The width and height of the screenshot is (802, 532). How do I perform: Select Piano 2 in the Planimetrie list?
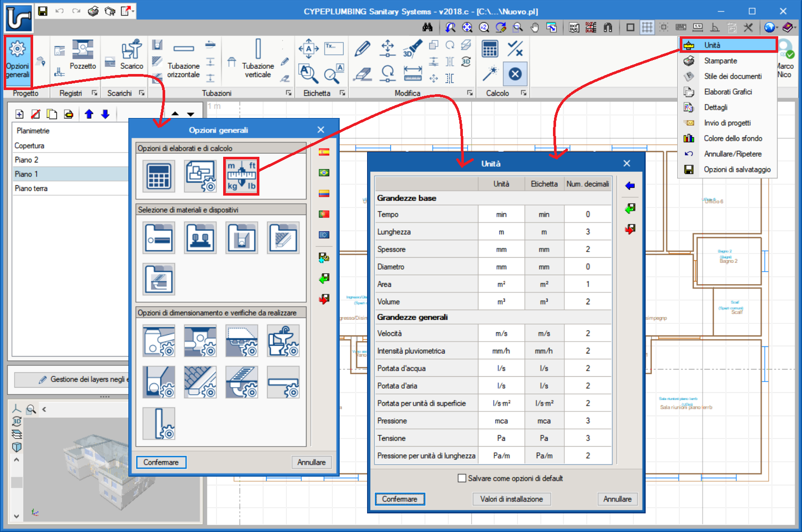70,160
